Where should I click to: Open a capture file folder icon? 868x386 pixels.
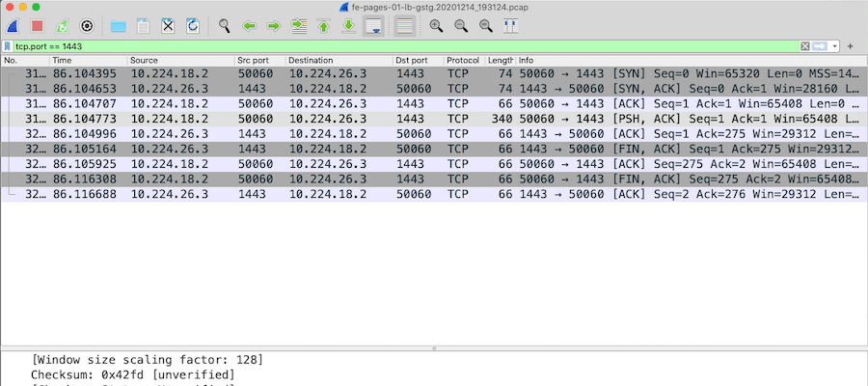pyautogui.click(x=118, y=26)
